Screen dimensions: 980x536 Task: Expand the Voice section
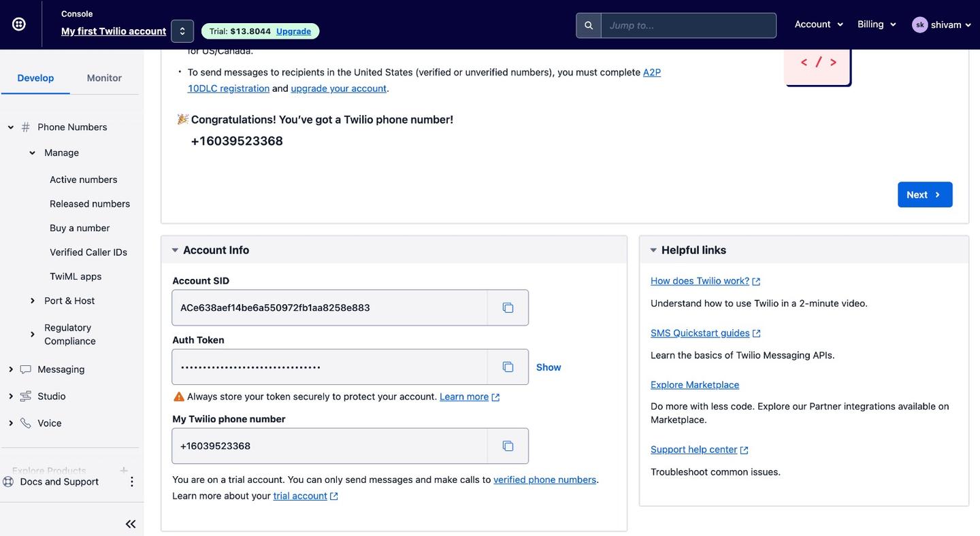10,423
